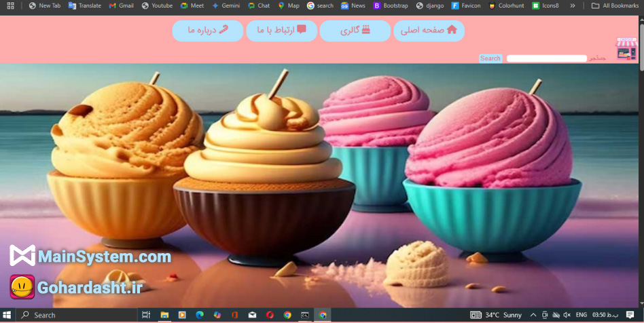644x323 pixels.
Task: Open the 03:50 clock calendar
Action: pos(605,316)
